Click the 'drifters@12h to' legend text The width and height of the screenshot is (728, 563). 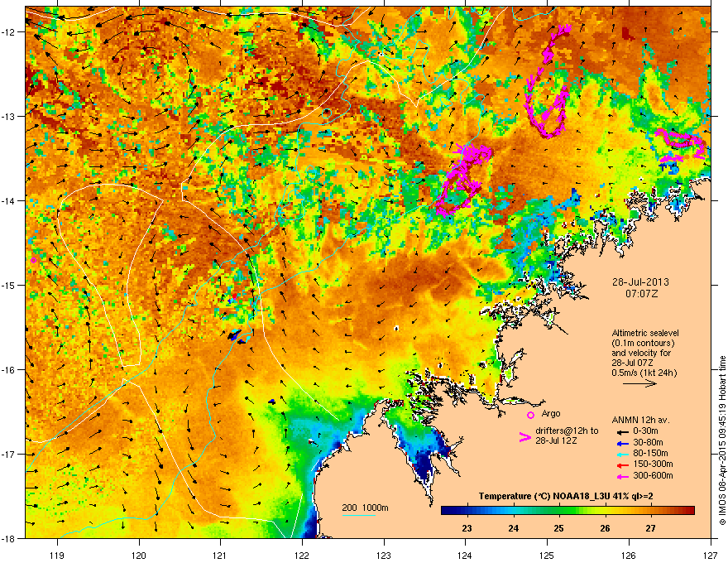(567, 431)
